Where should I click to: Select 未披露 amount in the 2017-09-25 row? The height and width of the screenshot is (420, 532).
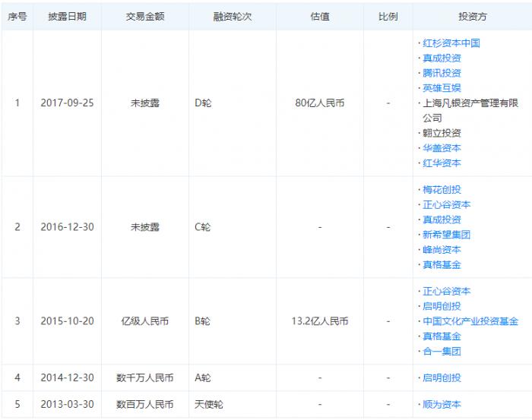145,103
